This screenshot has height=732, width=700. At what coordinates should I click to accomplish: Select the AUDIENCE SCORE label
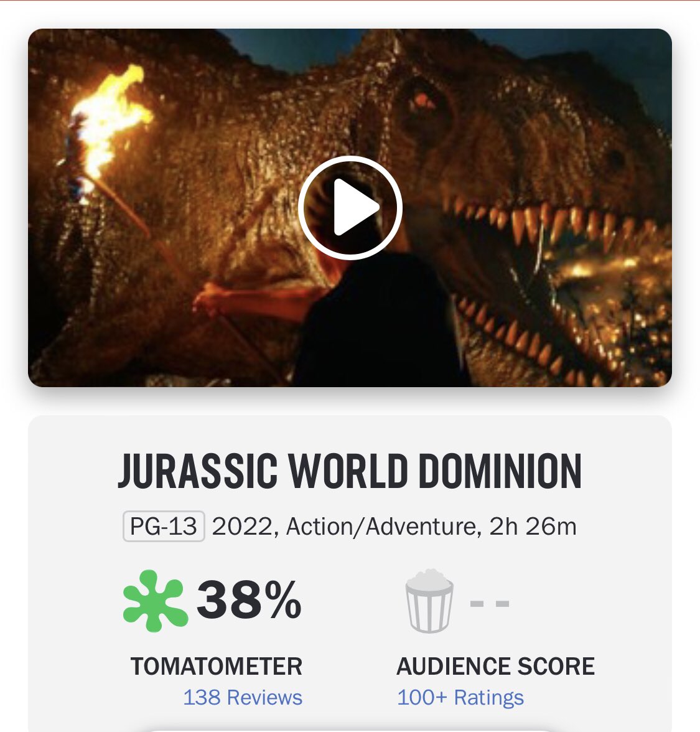[496, 666]
